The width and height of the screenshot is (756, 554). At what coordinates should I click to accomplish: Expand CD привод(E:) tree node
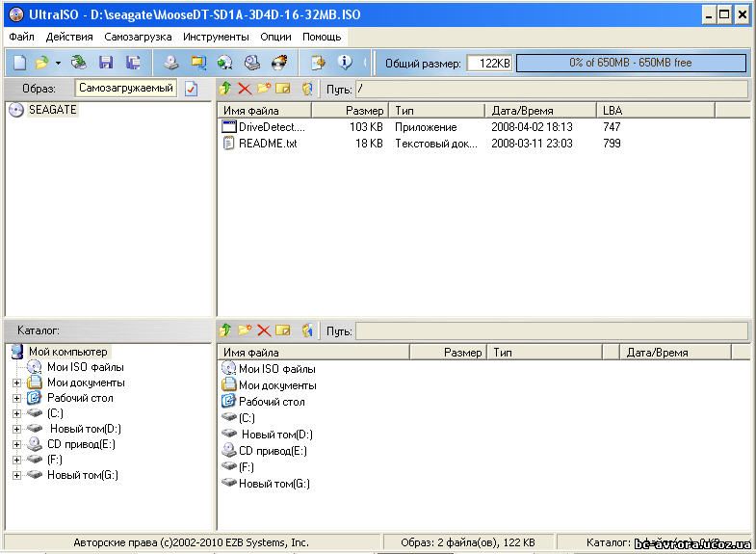[17, 444]
